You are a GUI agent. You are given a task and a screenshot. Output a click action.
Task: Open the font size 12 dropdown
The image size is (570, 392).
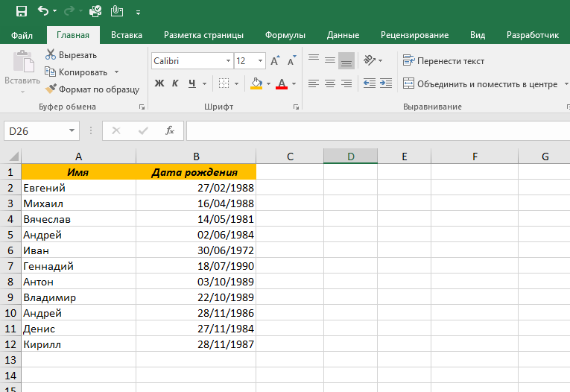[260, 60]
